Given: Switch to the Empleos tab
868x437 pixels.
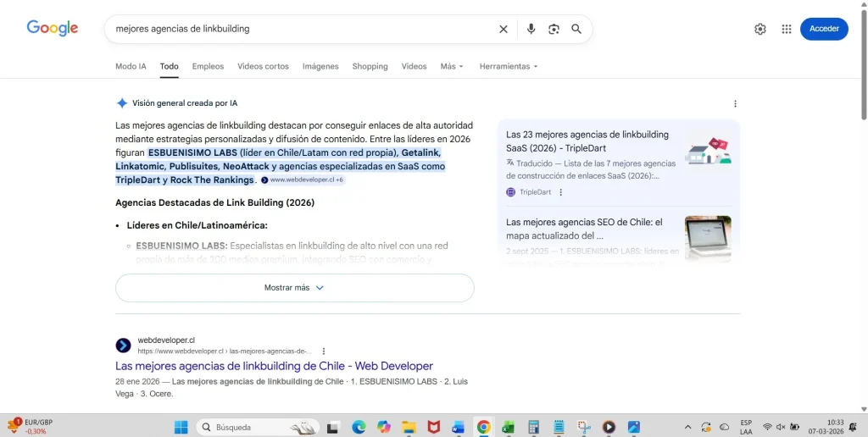Looking at the screenshot, I should (209, 66).
